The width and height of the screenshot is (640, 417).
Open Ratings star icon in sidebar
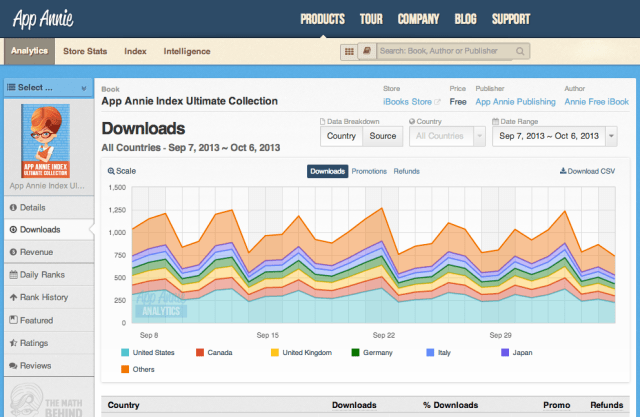point(13,343)
